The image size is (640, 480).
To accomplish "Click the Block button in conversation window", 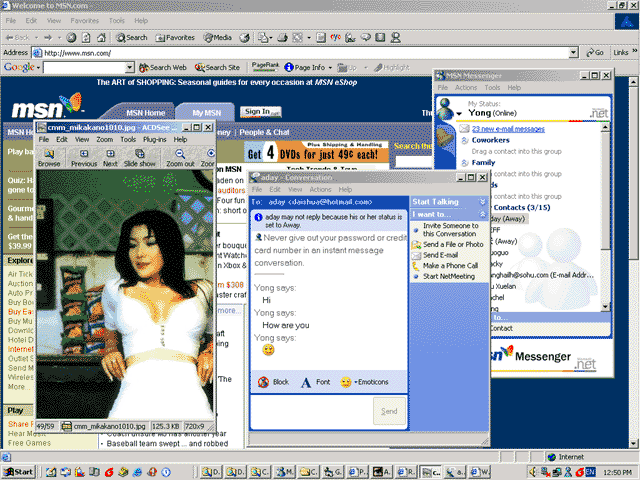I will (x=273, y=382).
